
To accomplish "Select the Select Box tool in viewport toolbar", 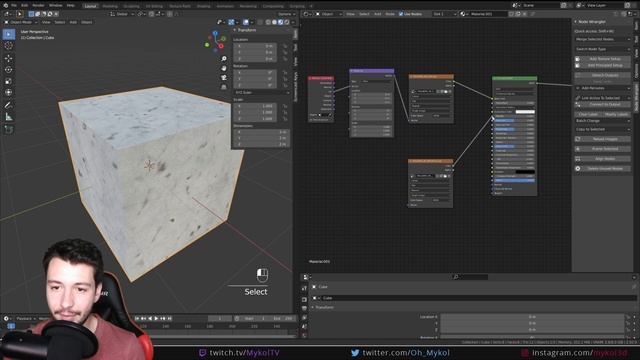I will pos(9,34).
